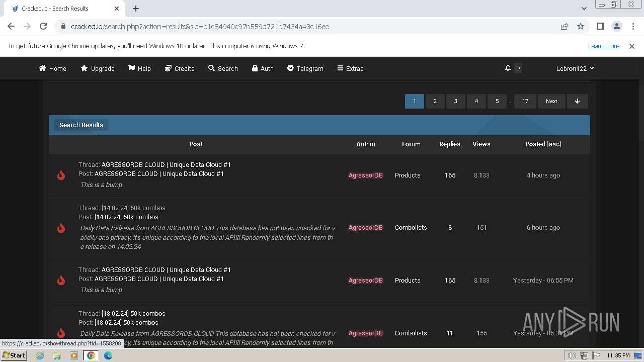Expand the Extras menu

(350, 68)
